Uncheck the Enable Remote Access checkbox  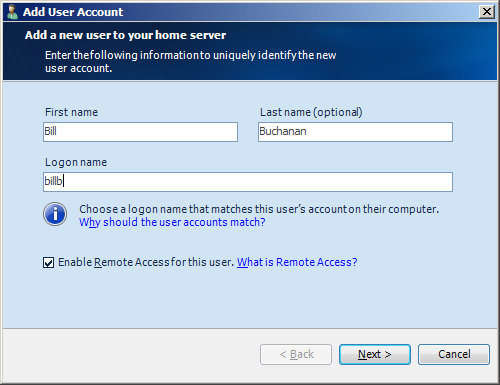pyautogui.click(x=48, y=263)
